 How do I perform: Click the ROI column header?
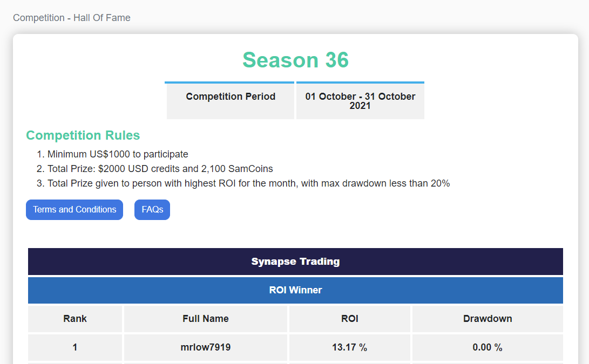tap(350, 319)
